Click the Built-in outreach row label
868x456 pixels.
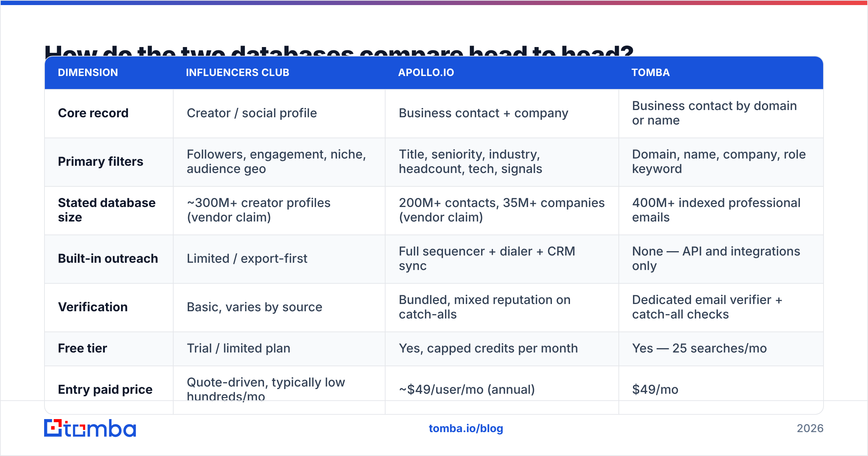tap(108, 258)
